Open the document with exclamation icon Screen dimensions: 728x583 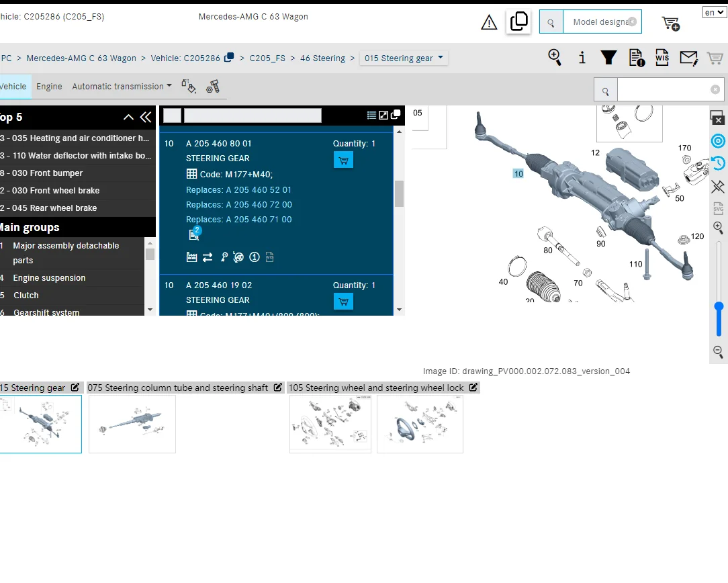pyautogui.click(x=637, y=58)
